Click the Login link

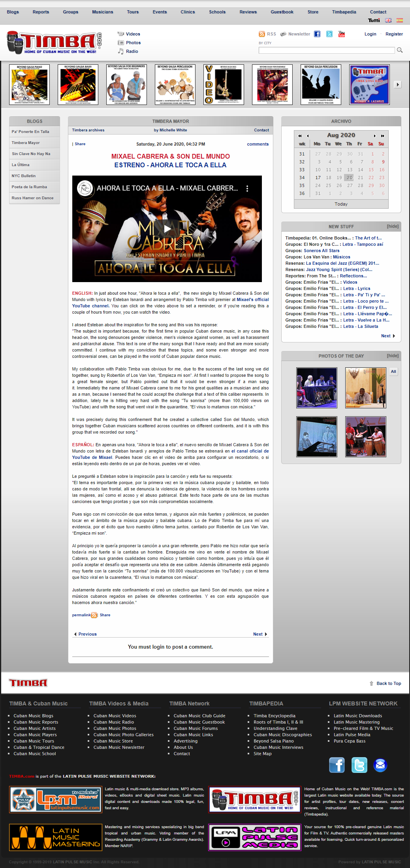(x=370, y=34)
